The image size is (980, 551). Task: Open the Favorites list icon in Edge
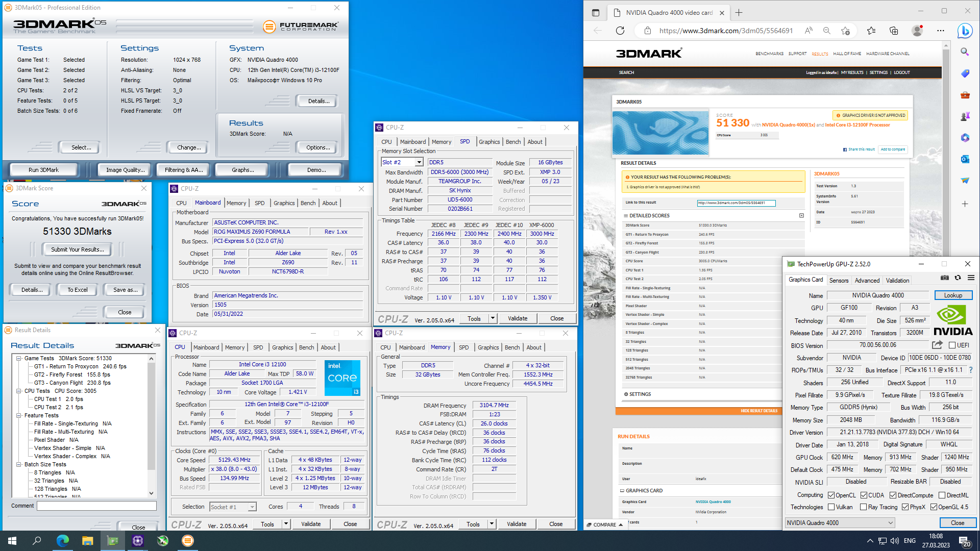click(871, 31)
